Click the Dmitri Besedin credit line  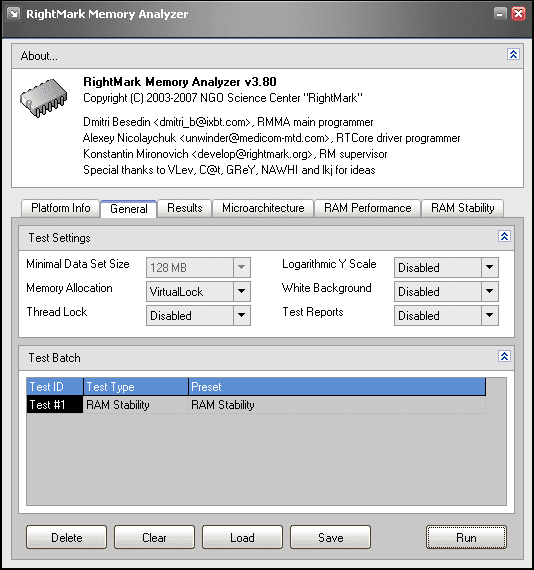(228, 122)
